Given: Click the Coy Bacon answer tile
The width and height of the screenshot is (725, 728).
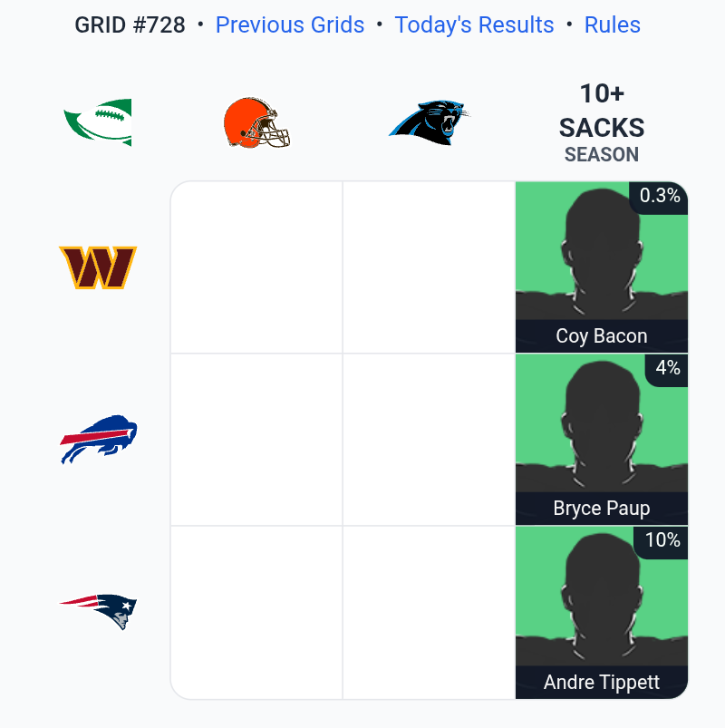Looking at the screenshot, I should tap(602, 267).
